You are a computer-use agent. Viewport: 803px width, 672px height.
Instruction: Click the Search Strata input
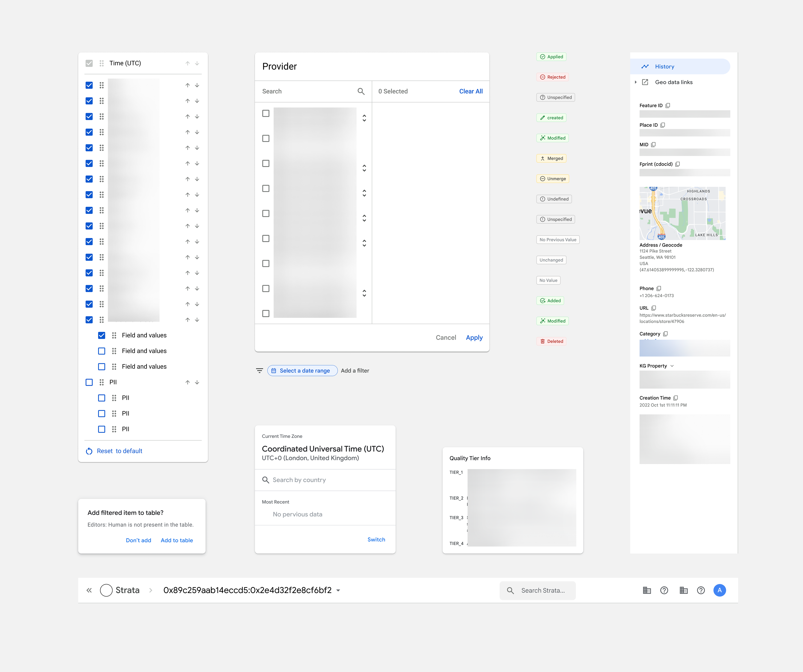point(537,591)
